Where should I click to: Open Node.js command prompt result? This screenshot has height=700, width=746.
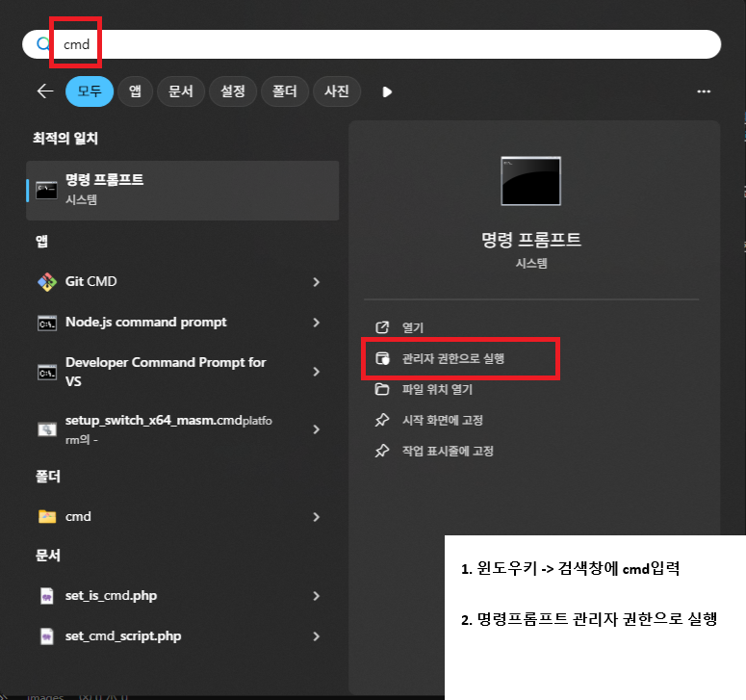coord(183,323)
